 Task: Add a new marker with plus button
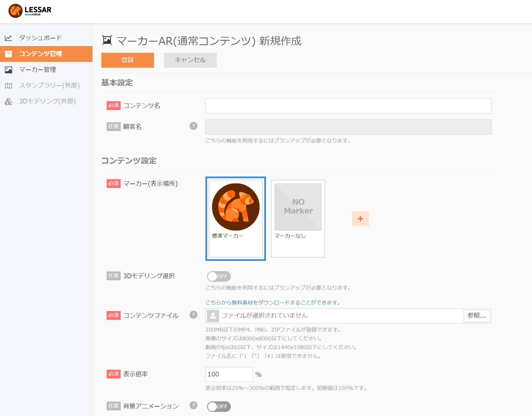tap(360, 219)
